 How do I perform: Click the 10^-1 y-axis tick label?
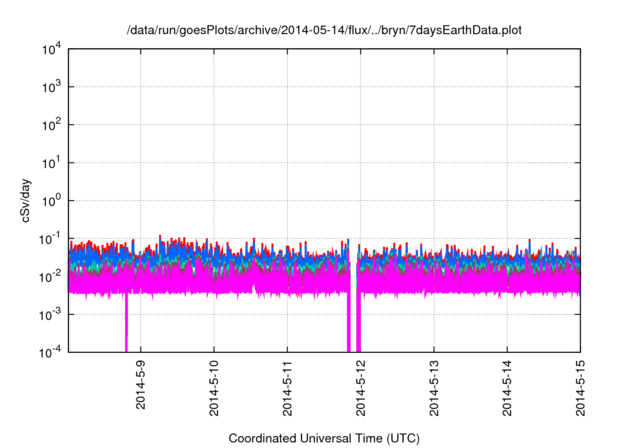pos(50,239)
